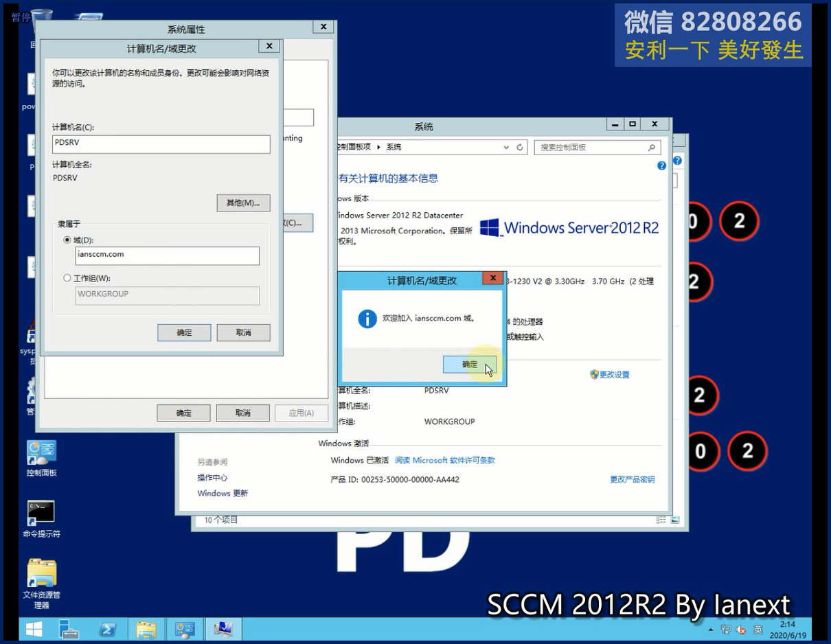831x644 pixels.
Task: Open Windows PowerShell from the taskbar
Action: click(107, 628)
